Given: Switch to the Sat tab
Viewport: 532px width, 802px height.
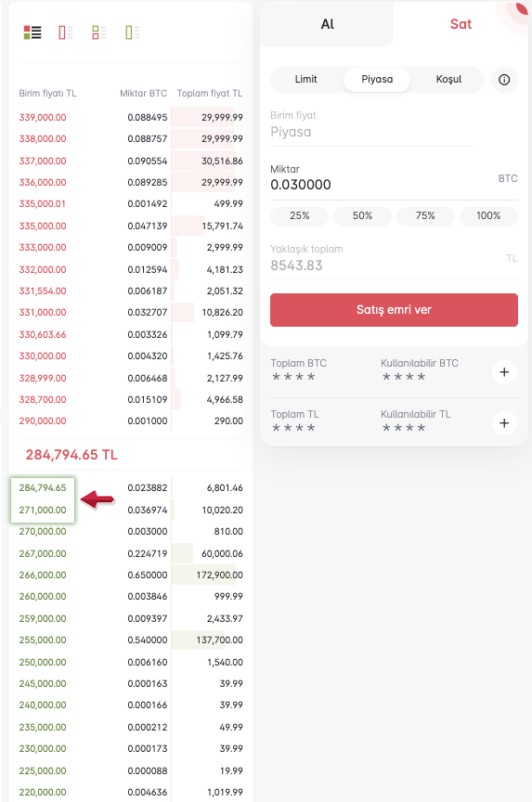Looking at the screenshot, I should pos(461,24).
